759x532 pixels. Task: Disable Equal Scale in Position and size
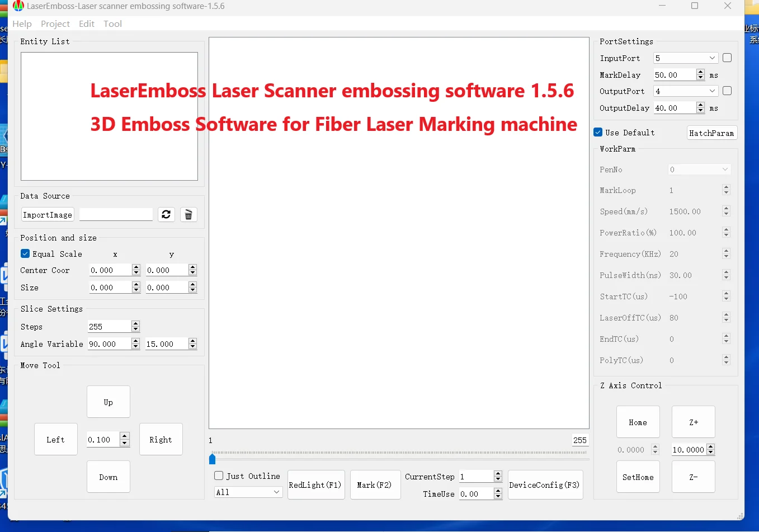(x=25, y=253)
